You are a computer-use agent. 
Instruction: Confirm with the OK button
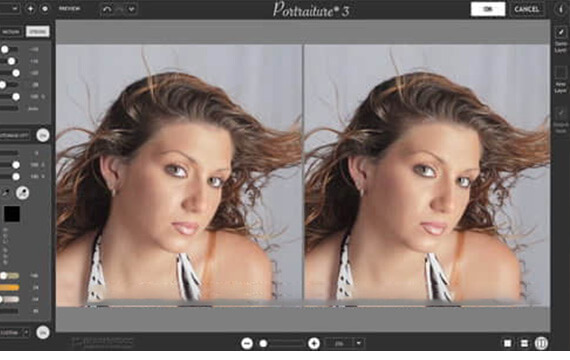pos(488,9)
